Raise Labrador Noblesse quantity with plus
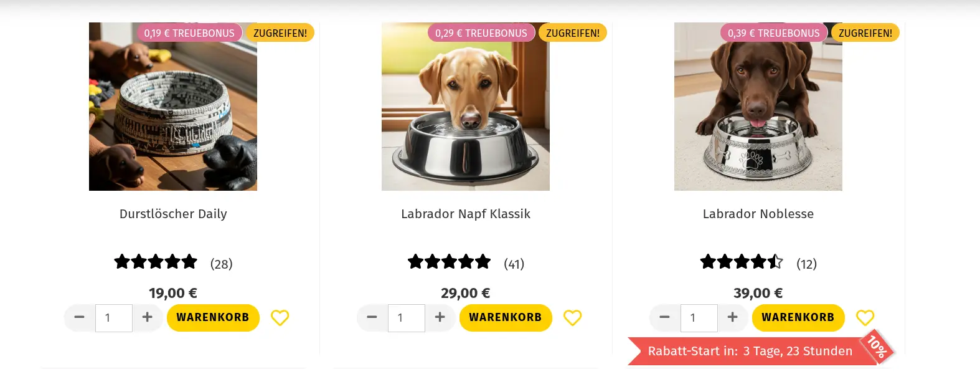The width and height of the screenshot is (980, 379). [732, 317]
